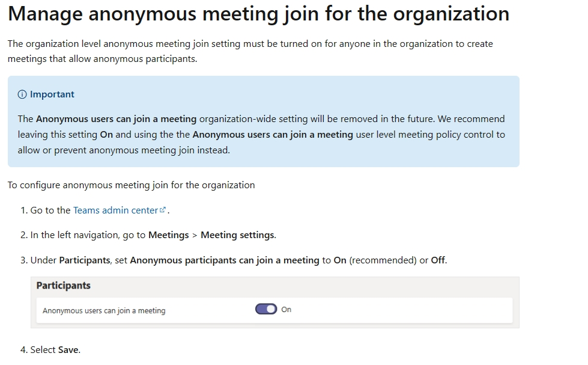Click the external link icon after Teams admin center

click(x=162, y=210)
